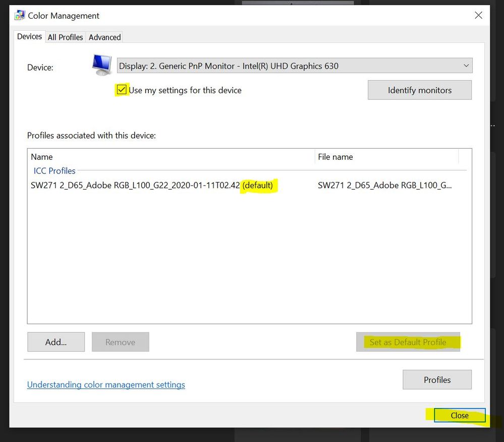Click Set as Default Profile
Viewport: 504px width, 442px height.
pos(408,342)
